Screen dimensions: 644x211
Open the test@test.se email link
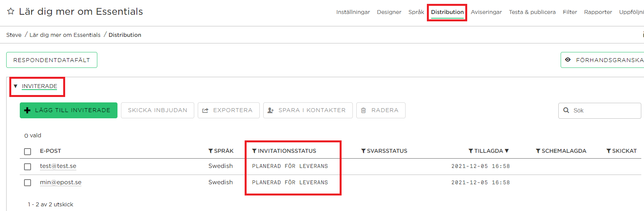click(58, 166)
